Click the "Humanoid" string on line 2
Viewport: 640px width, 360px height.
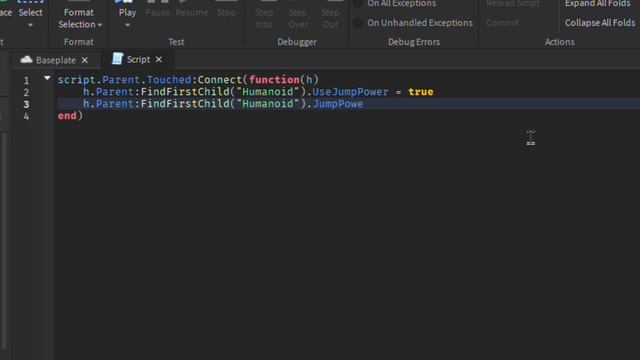click(268, 92)
